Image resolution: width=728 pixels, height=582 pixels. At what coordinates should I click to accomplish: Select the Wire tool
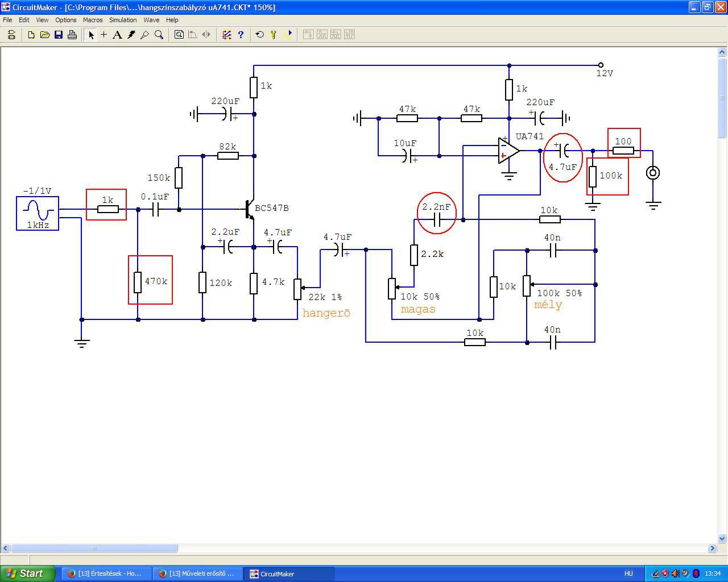[x=104, y=35]
